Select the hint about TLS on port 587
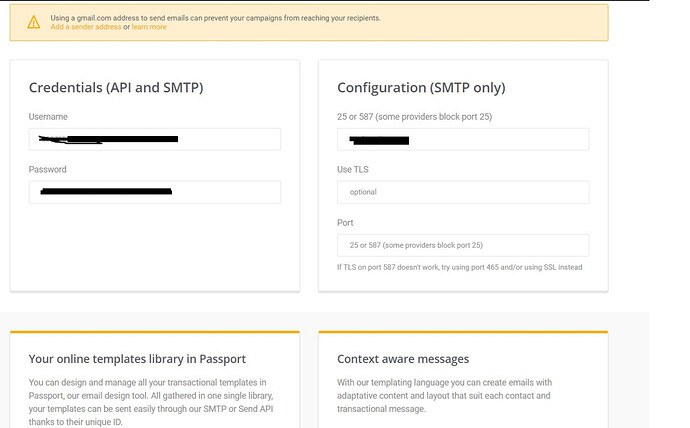The image size is (690, 428). coord(459,267)
